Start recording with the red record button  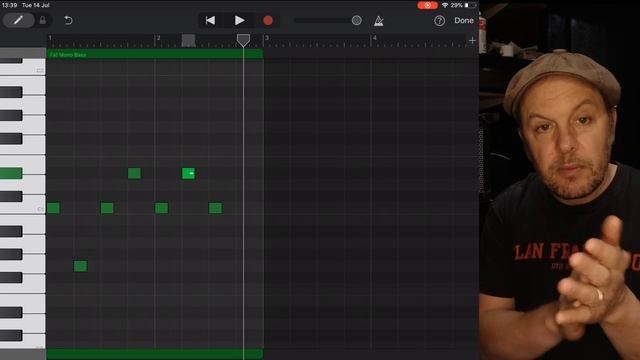268,20
